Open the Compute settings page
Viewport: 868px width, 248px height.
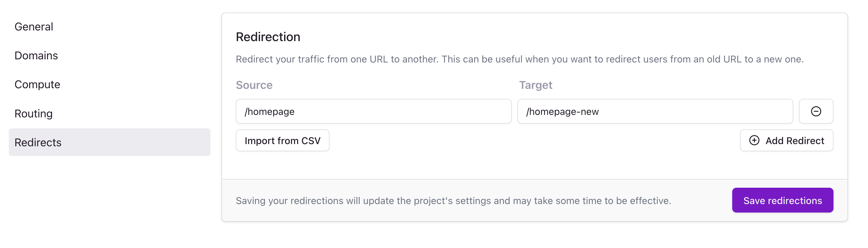point(37,84)
